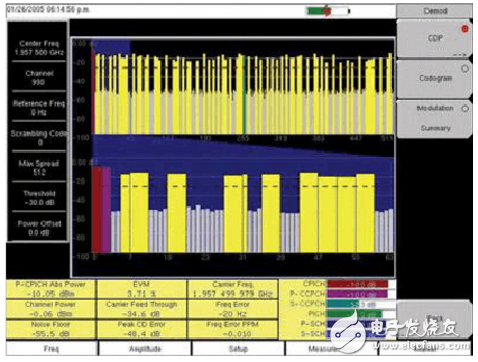478x362 pixels.
Task: Select the Threshold -30.0 dB parameter
Action: [x=39, y=198]
